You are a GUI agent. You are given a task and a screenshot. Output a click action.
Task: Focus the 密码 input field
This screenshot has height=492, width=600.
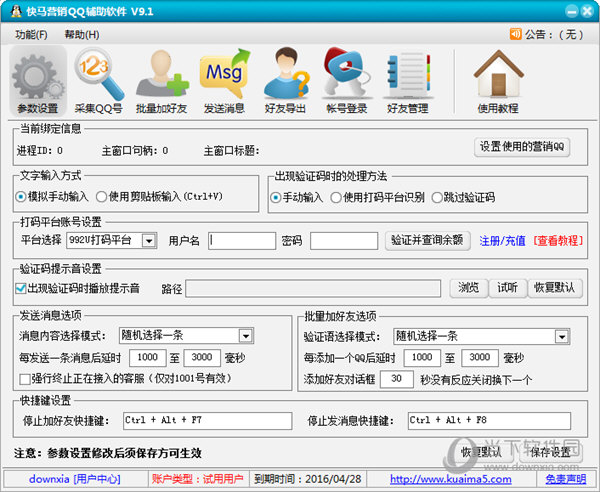click(x=344, y=241)
